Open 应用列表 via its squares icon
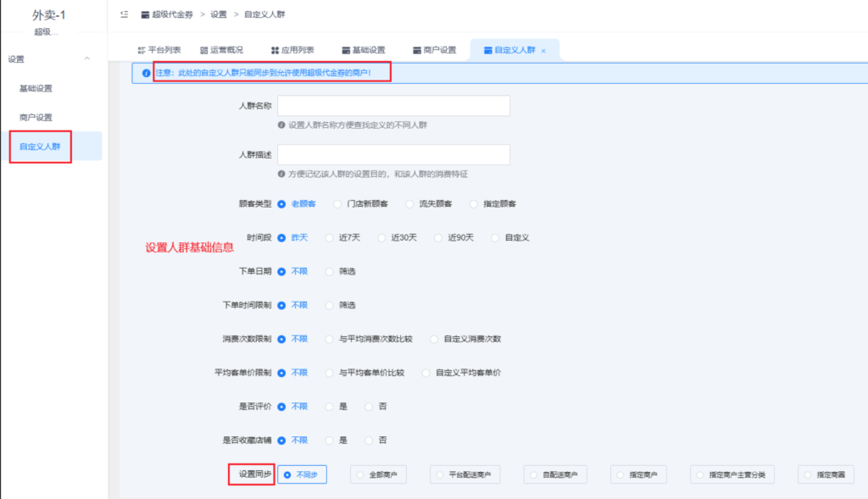This screenshot has width=868, height=499. click(x=274, y=49)
